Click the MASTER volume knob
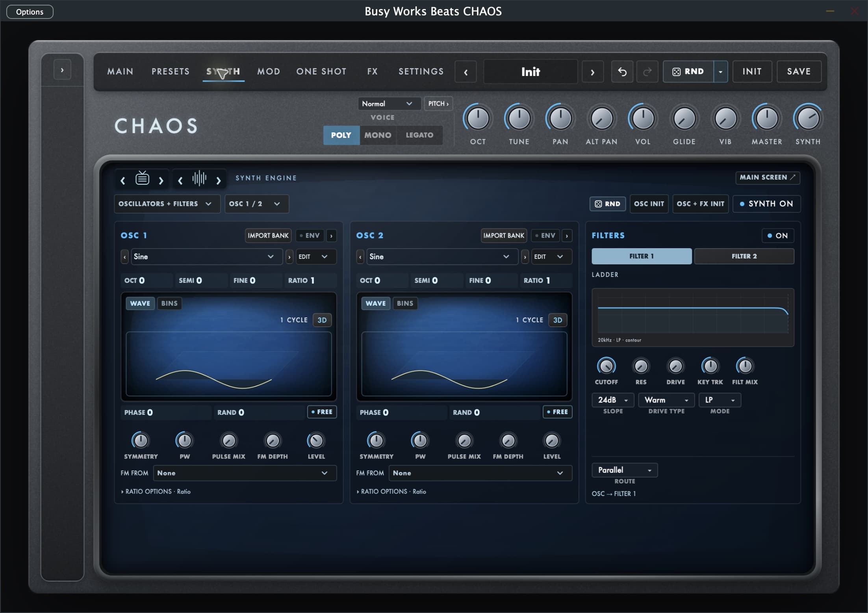 (766, 118)
